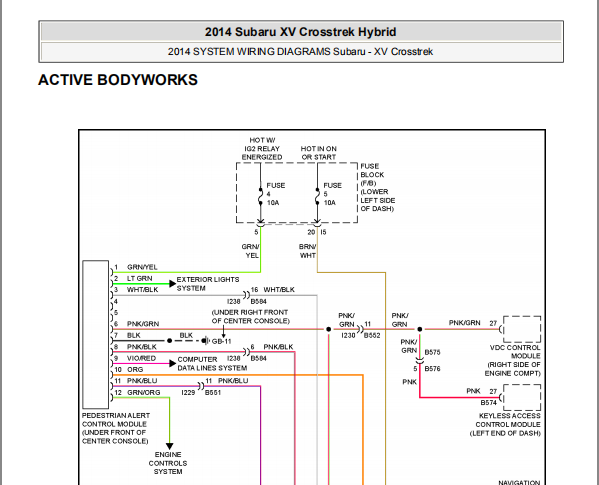Click the 'I229' connector label
Screen dimensions: 599x485
[188, 392]
